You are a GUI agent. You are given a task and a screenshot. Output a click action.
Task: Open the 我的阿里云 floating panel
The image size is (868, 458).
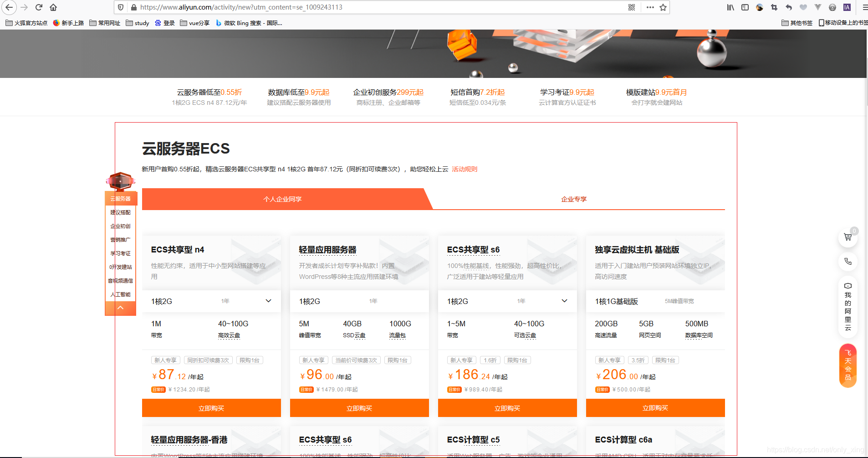(x=848, y=307)
